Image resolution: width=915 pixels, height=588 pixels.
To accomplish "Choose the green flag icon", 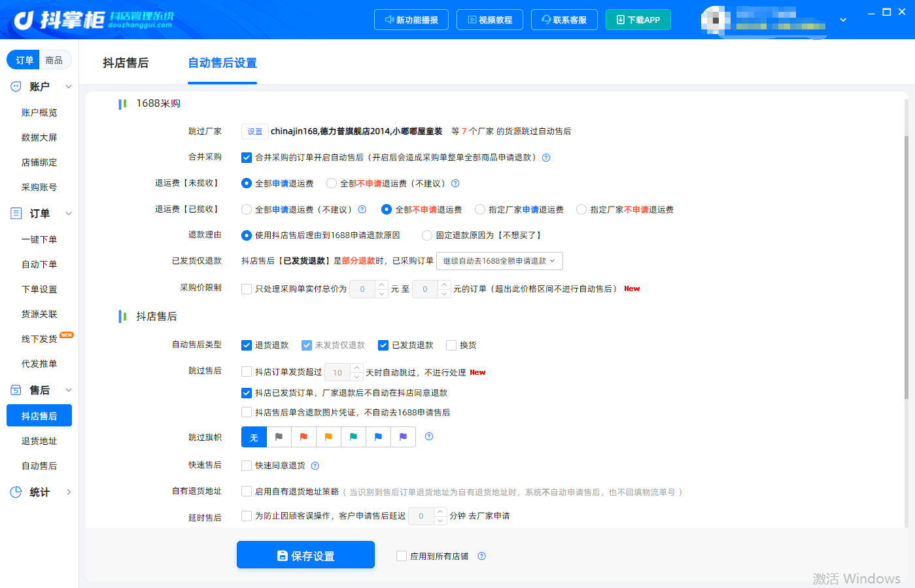I will point(353,437).
